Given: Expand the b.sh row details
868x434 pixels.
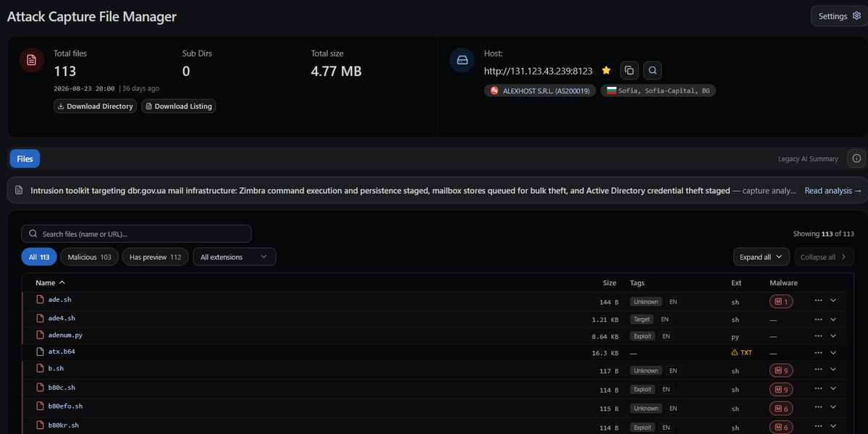Looking at the screenshot, I should [833, 369].
